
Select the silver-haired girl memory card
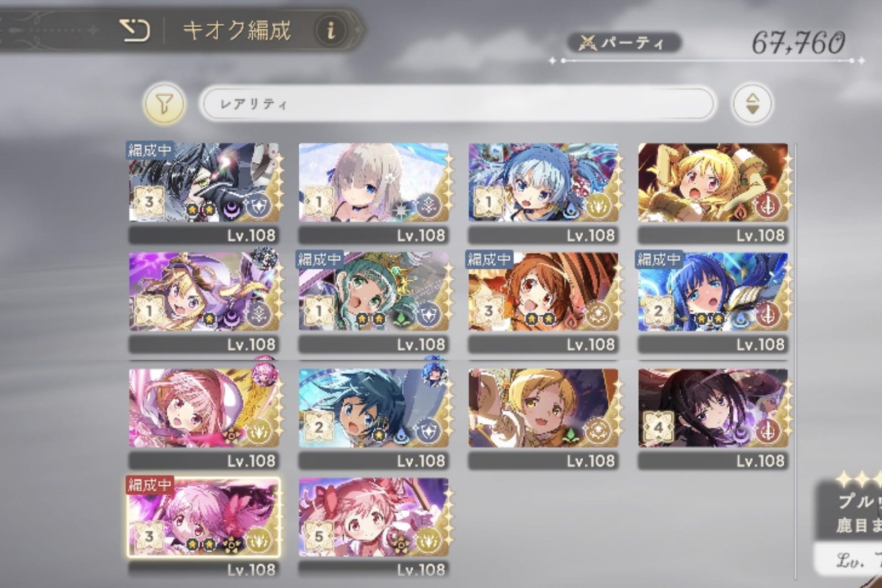[374, 183]
